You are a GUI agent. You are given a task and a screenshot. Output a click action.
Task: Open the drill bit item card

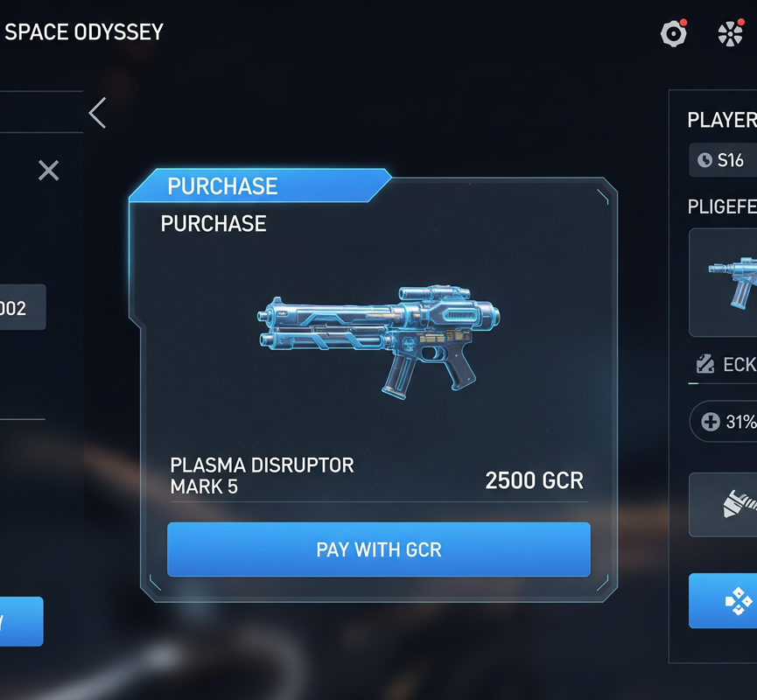[723, 505]
